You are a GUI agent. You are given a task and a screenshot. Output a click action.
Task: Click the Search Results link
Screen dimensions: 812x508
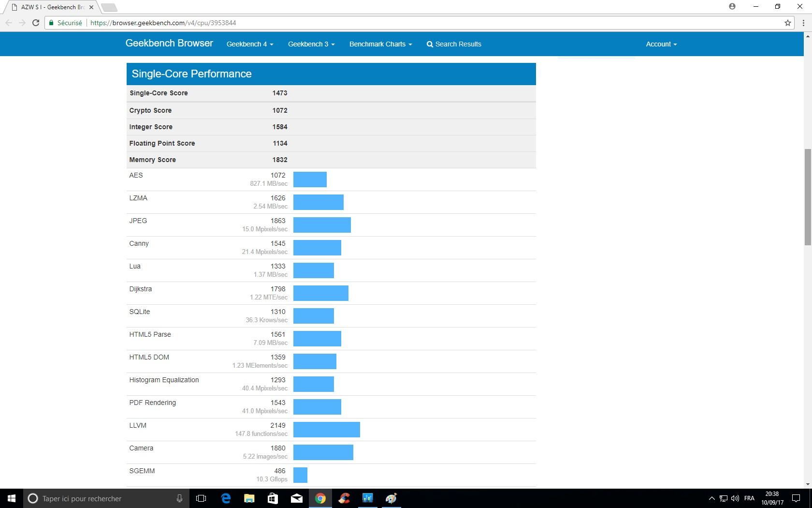[454, 44]
